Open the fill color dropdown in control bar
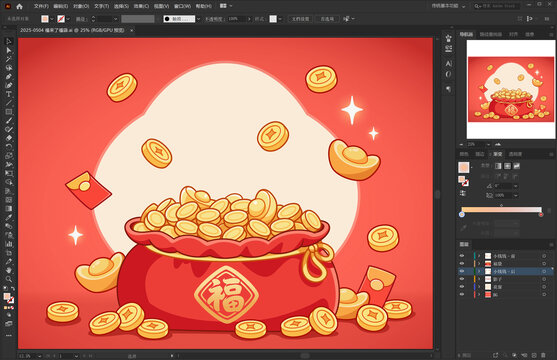This screenshot has height=360, width=557. [x=52, y=19]
